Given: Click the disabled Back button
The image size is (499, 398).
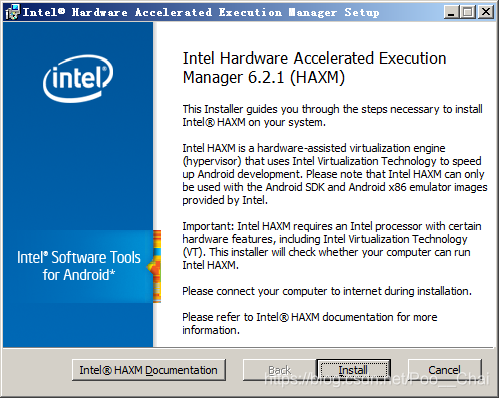Looking at the screenshot, I should (x=279, y=370).
